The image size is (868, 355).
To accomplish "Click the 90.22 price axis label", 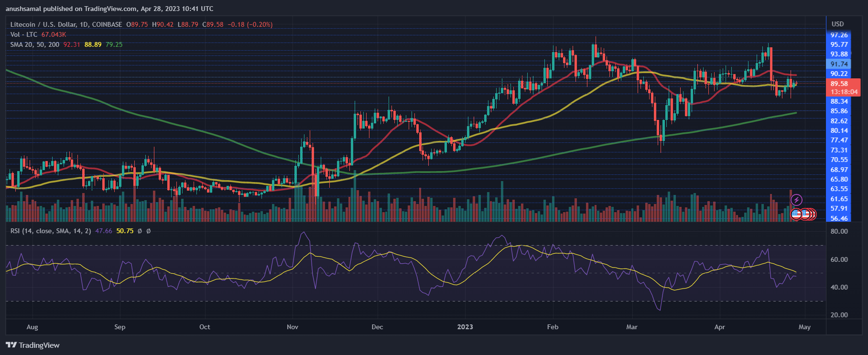I will [839, 74].
